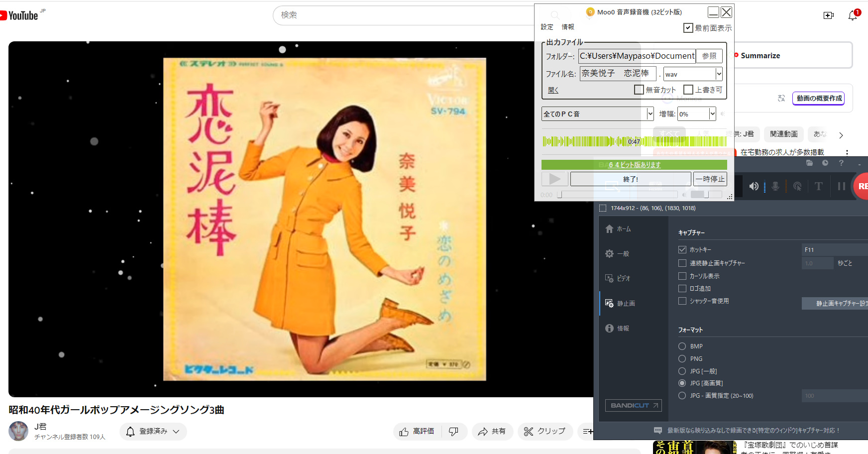Click the 静止画キャプチャー設定 button

tap(835, 303)
